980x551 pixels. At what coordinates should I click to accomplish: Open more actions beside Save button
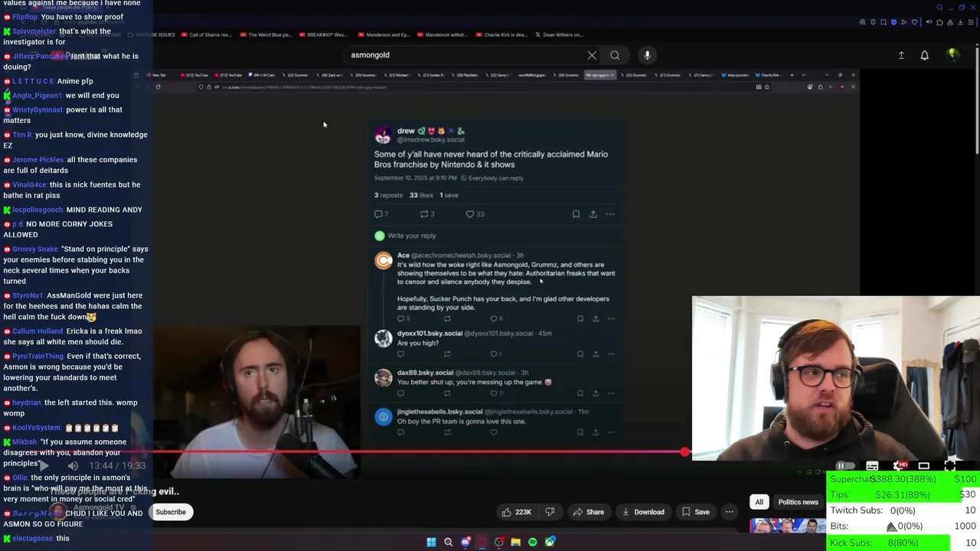730,512
